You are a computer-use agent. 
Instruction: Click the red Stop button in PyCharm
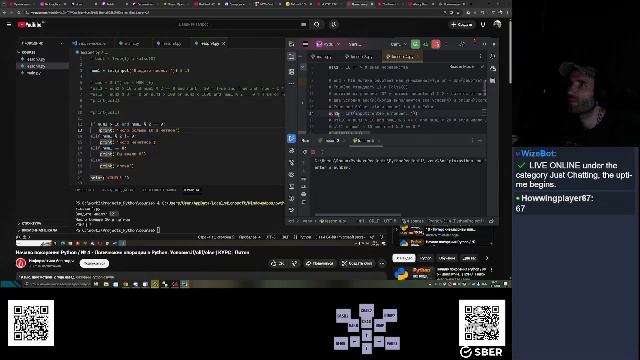click(436, 44)
